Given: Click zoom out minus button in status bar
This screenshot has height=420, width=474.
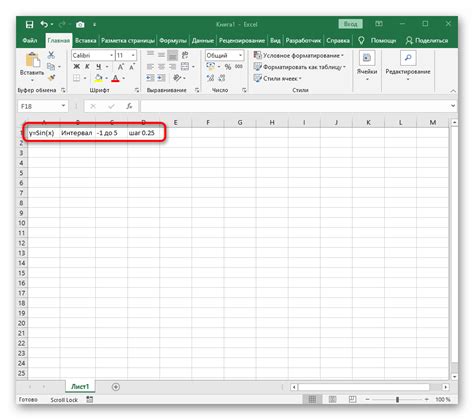Looking at the screenshot, I should pyautogui.click(x=367, y=399).
